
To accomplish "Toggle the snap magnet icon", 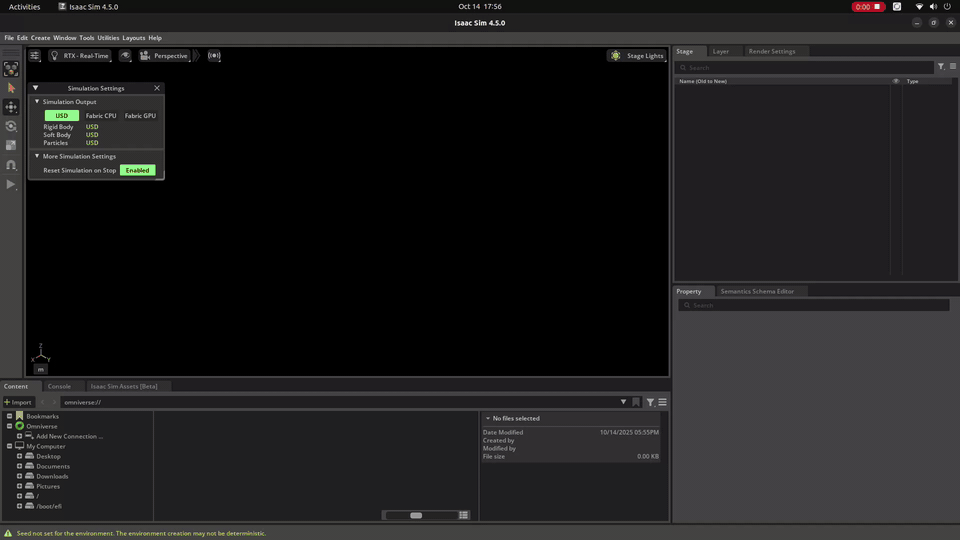I will click(11, 165).
